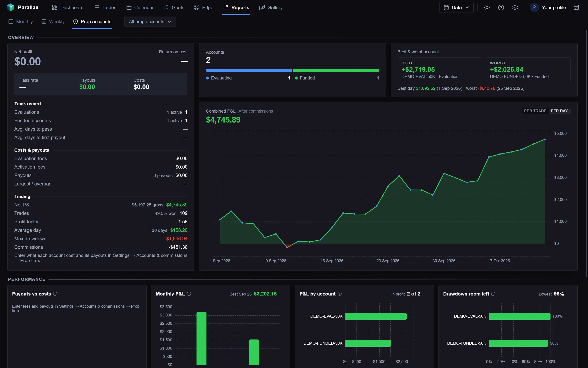Image resolution: width=588 pixels, height=368 pixels.
Task: Show info icon for Drawdown room left
Action: [493, 293]
